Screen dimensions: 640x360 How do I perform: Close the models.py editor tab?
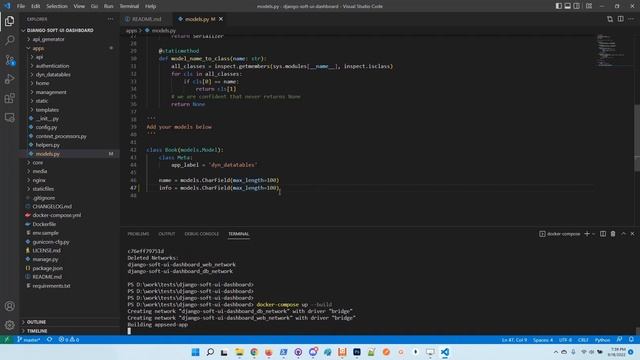[221, 19]
